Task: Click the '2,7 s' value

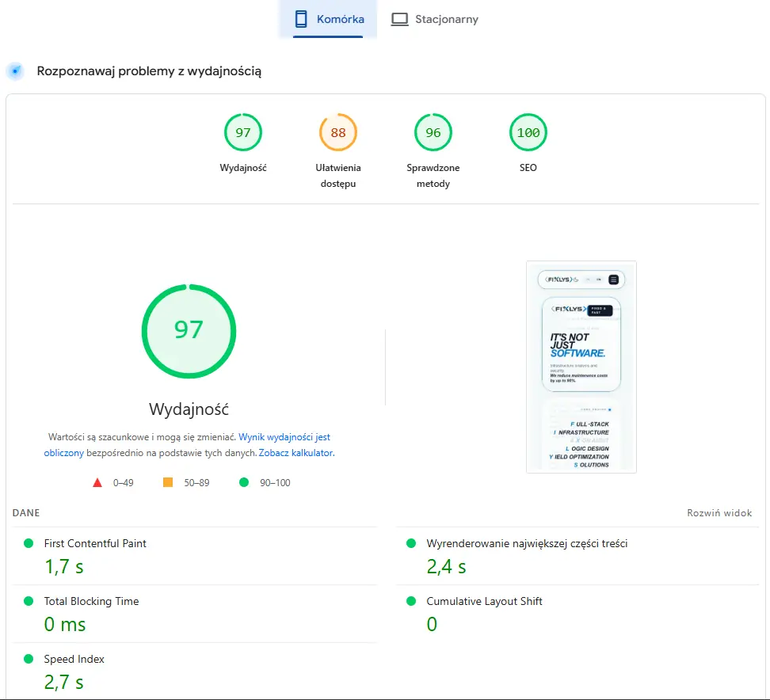Action: click(64, 683)
